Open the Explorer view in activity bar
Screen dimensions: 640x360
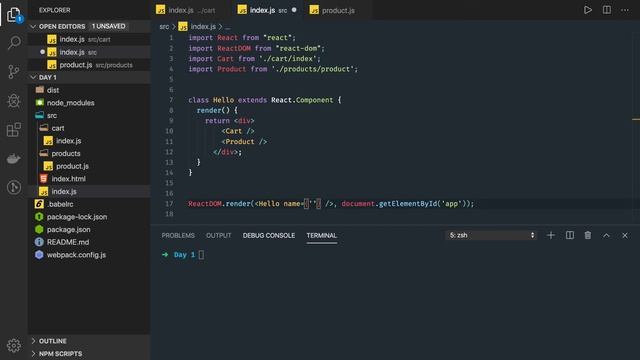pos(14,15)
